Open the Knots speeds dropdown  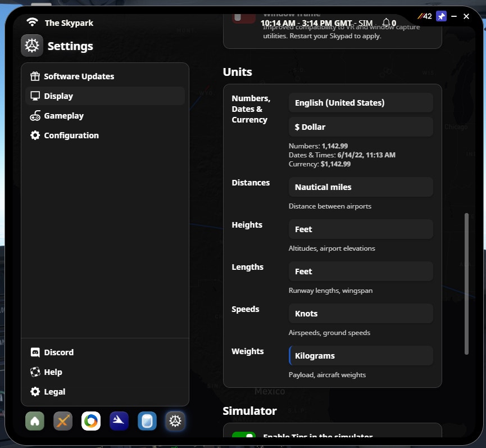(361, 314)
